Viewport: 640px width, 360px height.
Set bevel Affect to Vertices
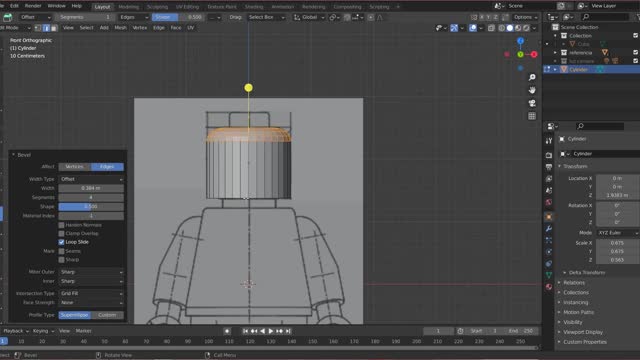(75, 167)
